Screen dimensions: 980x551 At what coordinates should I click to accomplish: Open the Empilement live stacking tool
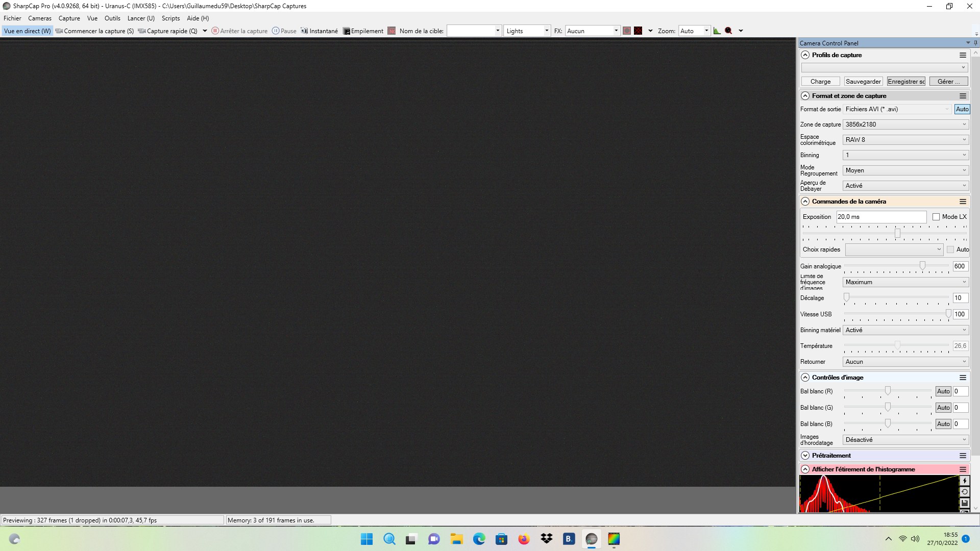[363, 31]
